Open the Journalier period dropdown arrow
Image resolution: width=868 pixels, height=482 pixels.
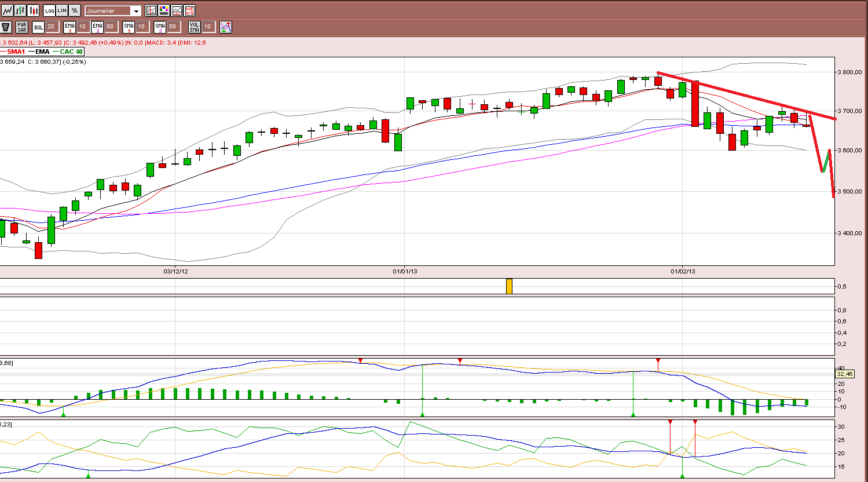[x=136, y=11]
